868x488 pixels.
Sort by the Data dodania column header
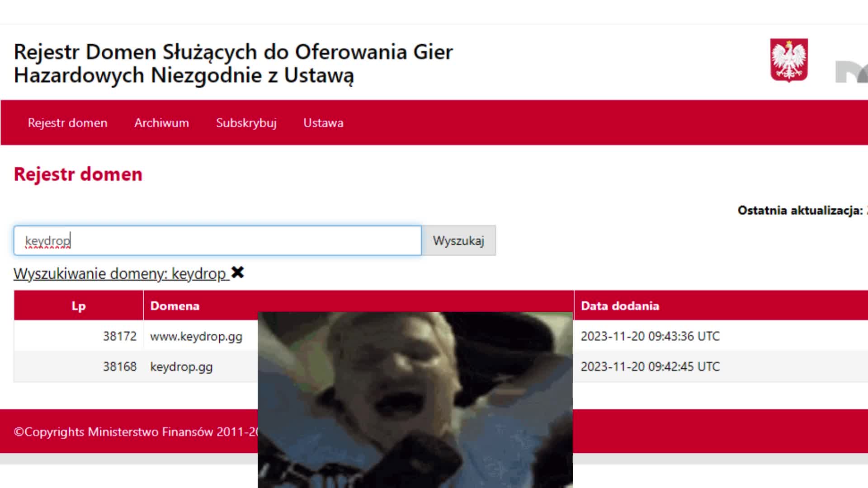(620, 306)
